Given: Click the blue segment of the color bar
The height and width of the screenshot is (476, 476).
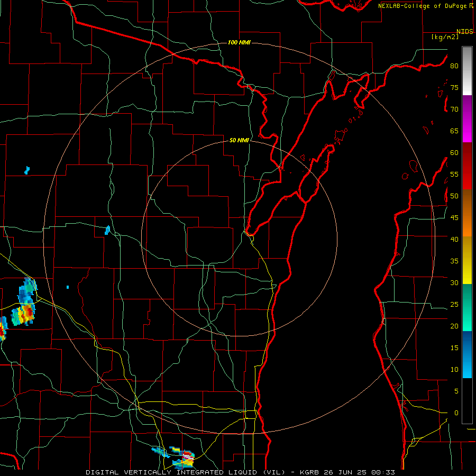Looking at the screenshot, I should 467,354.
